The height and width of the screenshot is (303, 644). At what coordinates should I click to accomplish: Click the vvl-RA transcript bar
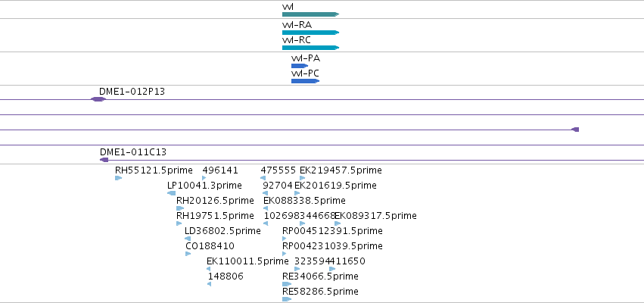click(x=310, y=33)
